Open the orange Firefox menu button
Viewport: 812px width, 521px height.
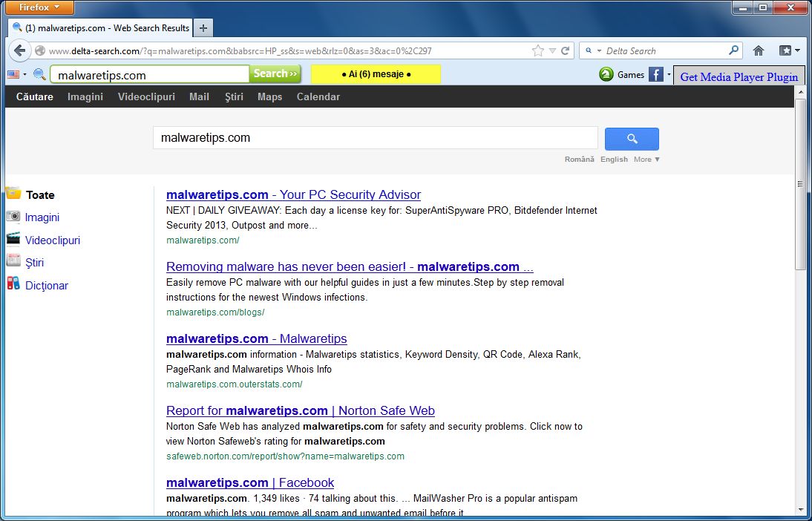[x=39, y=7]
